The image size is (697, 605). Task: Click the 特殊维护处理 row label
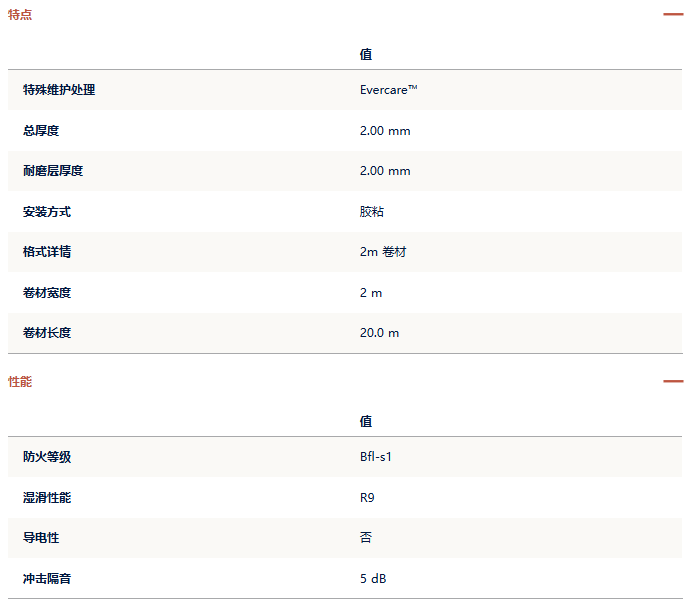coord(59,90)
